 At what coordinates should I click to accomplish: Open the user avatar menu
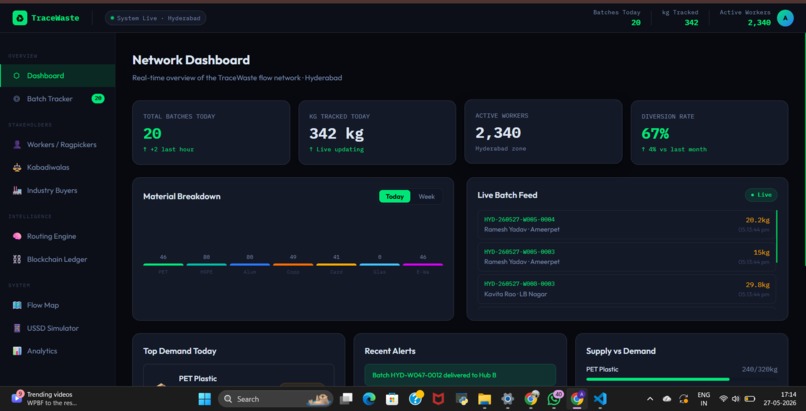[x=785, y=18]
